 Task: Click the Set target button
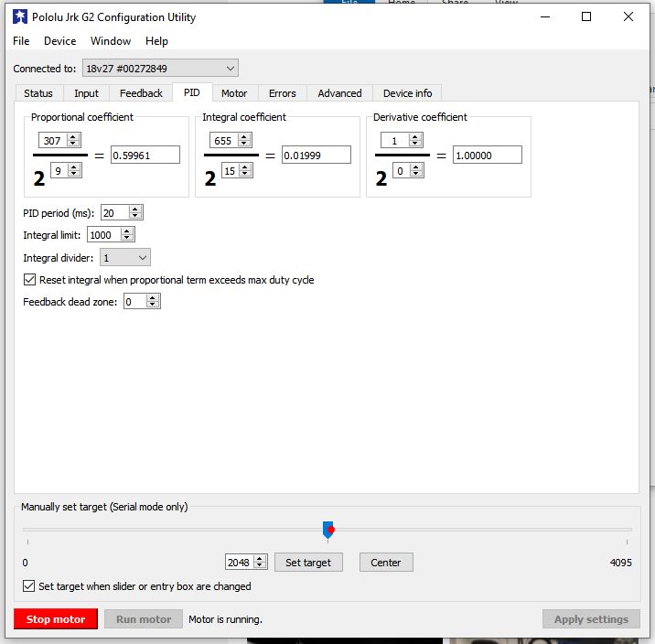coord(308,563)
